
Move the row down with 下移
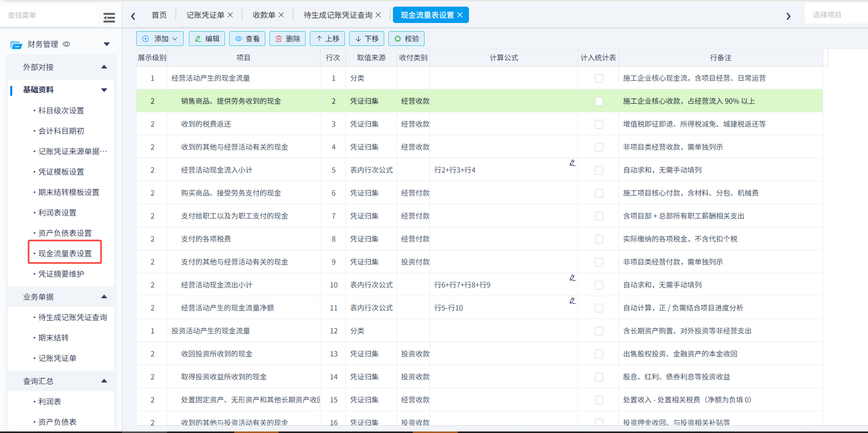(x=367, y=39)
